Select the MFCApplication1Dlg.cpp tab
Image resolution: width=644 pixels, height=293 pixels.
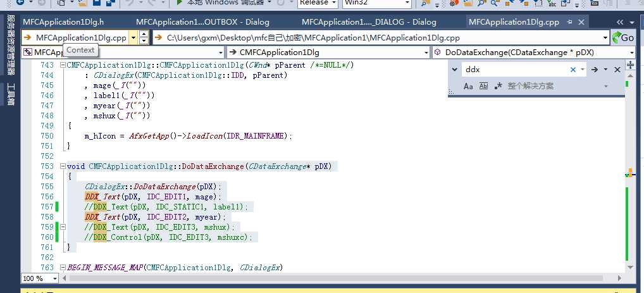pos(514,22)
